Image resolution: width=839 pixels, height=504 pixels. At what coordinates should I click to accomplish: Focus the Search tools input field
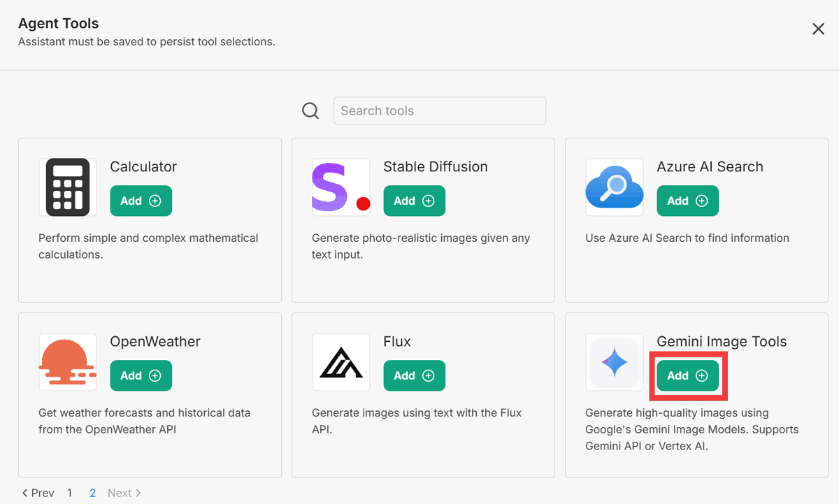[x=439, y=111]
